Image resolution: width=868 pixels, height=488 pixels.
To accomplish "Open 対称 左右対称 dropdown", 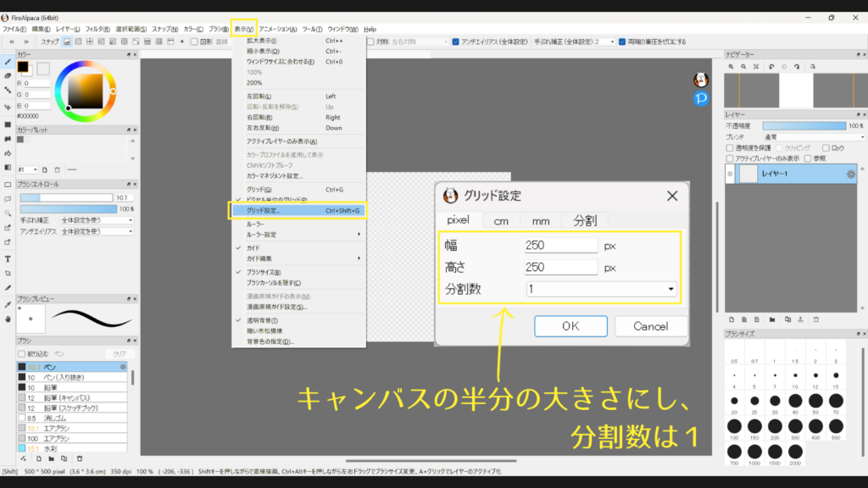I will tap(420, 42).
